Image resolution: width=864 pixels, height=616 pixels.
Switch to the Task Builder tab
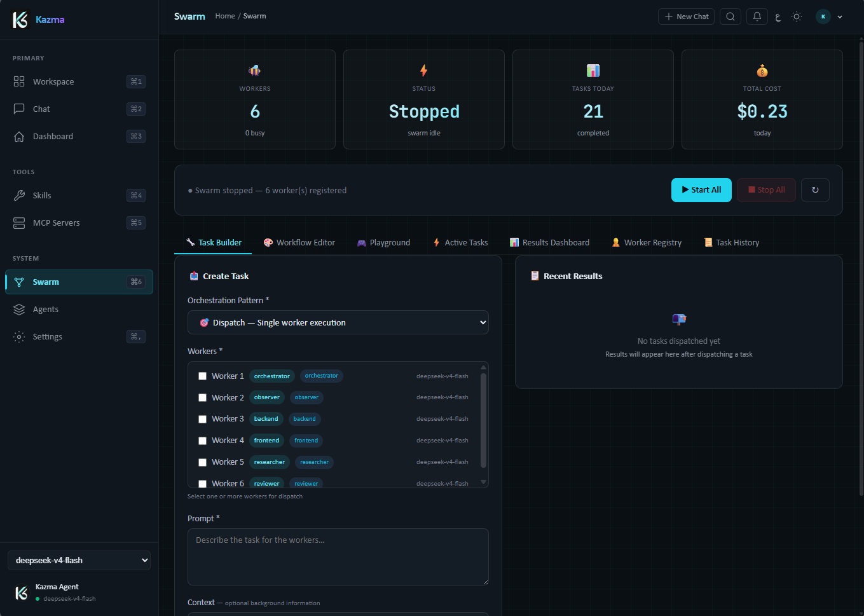point(214,242)
